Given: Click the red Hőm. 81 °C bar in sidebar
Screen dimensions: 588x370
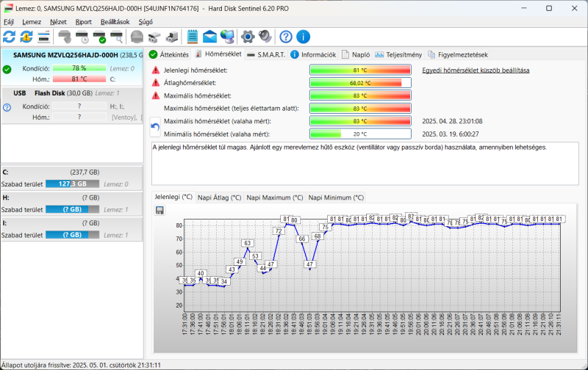Looking at the screenshot, I should point(79,79).
